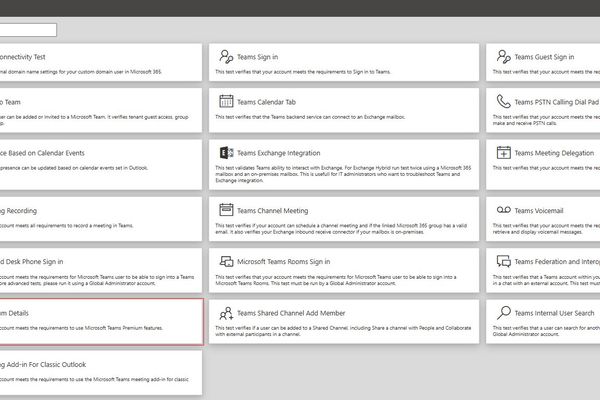The width and height of the screenshot is (600, 400).
Task: Click description 'retrieve and display voicemail messages'
Action: (x=546, y=229)
